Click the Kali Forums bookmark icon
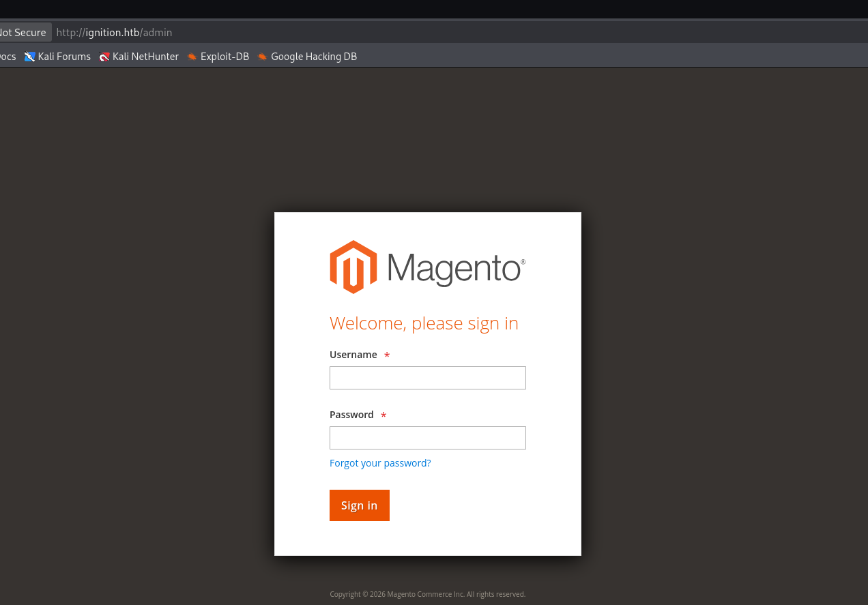The image size is (868, 605). tap(29, 56)
